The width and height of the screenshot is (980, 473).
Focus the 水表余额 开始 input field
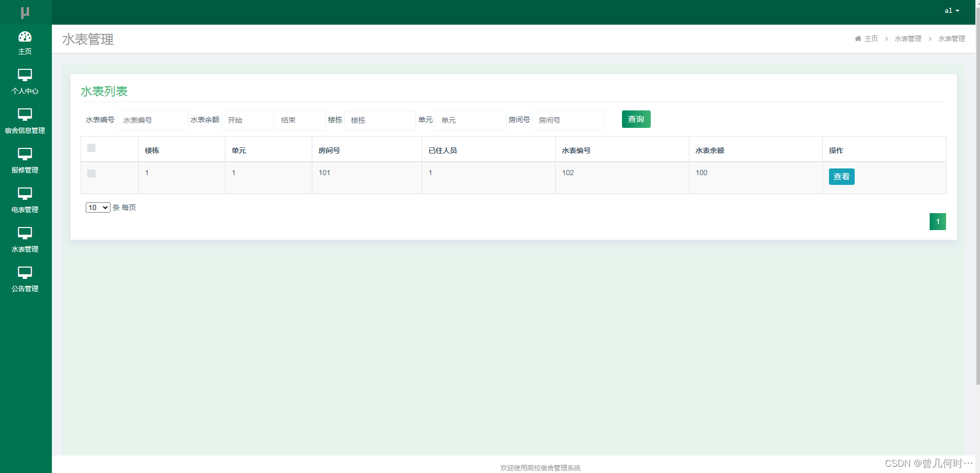247,120
